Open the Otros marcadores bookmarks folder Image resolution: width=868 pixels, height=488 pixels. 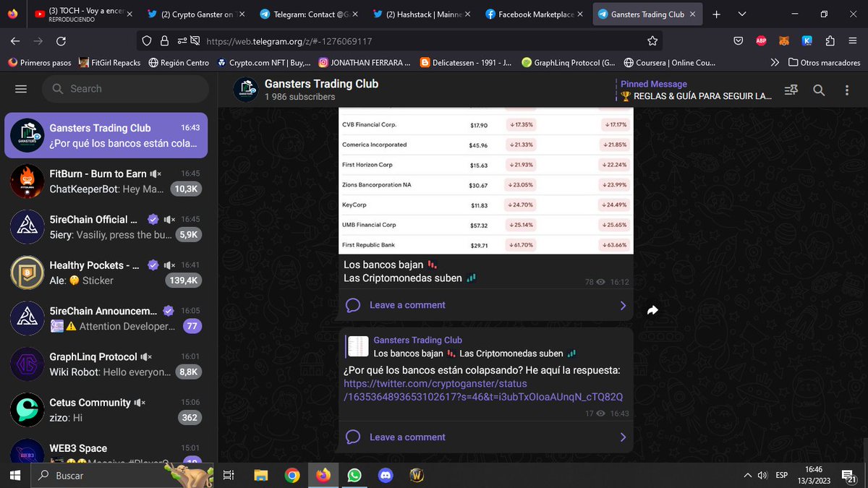pos(824,63)
